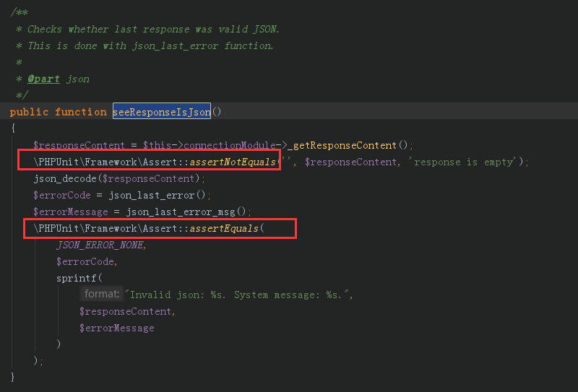Click $errorMessage inside sprintf arguments

pyautogui.click(x=117, y=328)
